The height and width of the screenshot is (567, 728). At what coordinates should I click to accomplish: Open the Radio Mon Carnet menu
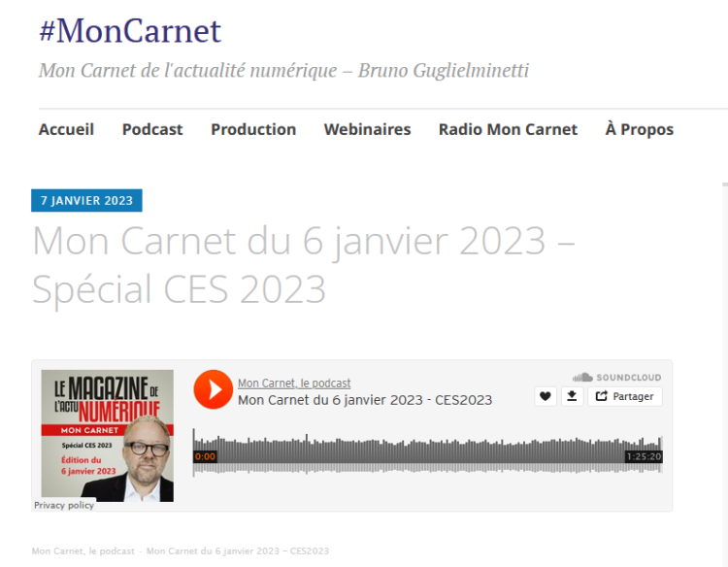pyautogui.click(x=508, y=129)
